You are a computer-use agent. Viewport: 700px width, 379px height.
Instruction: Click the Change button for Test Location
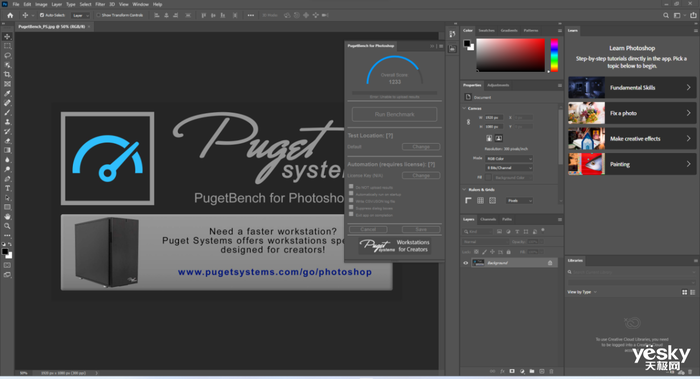click(421, 146)
